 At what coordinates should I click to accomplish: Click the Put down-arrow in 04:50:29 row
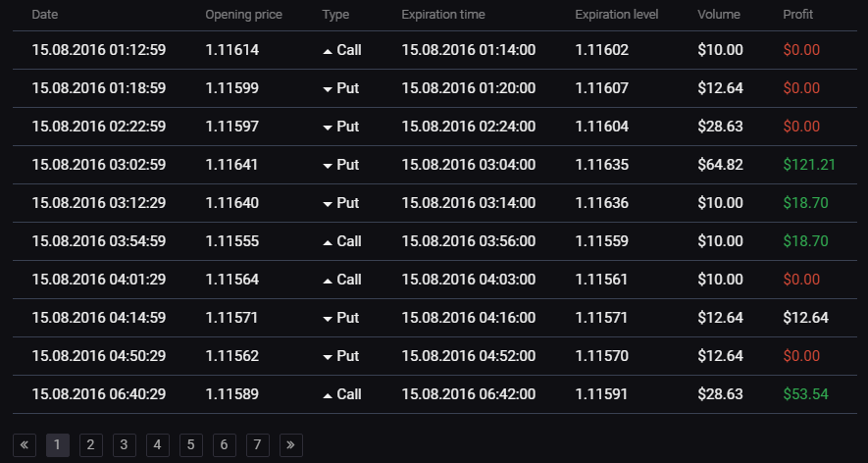click(328, 357)
